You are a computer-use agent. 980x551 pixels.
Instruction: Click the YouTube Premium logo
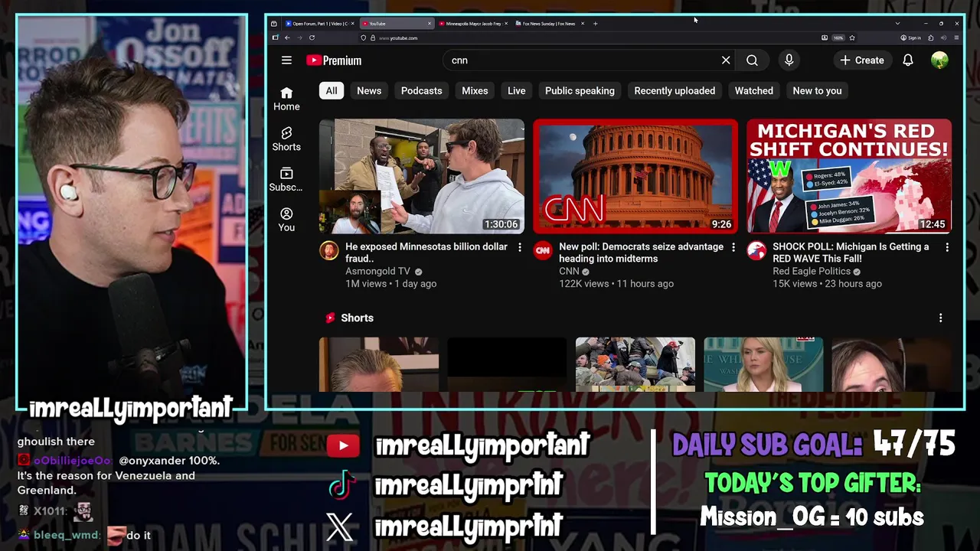[334, 60]
